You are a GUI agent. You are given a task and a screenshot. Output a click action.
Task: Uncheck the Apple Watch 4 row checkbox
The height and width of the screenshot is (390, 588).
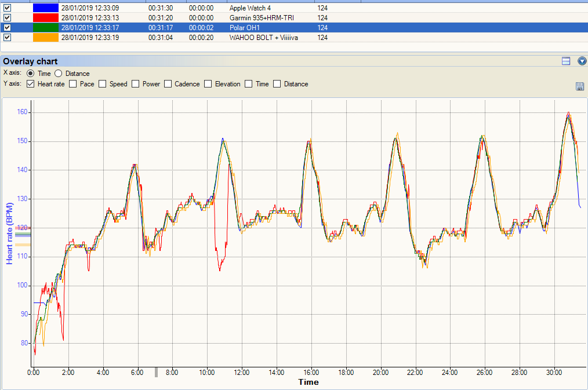click(x=8, y=8)
